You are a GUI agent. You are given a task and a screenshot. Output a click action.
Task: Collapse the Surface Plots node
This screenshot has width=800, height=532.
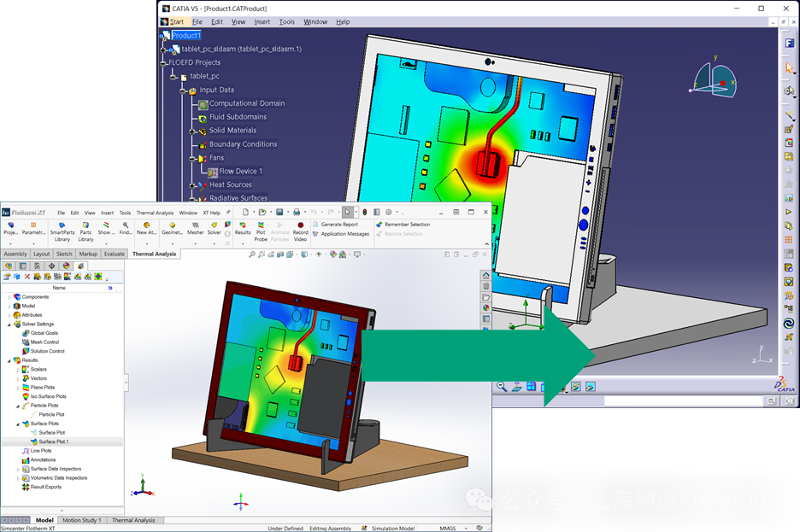(18, 424)
